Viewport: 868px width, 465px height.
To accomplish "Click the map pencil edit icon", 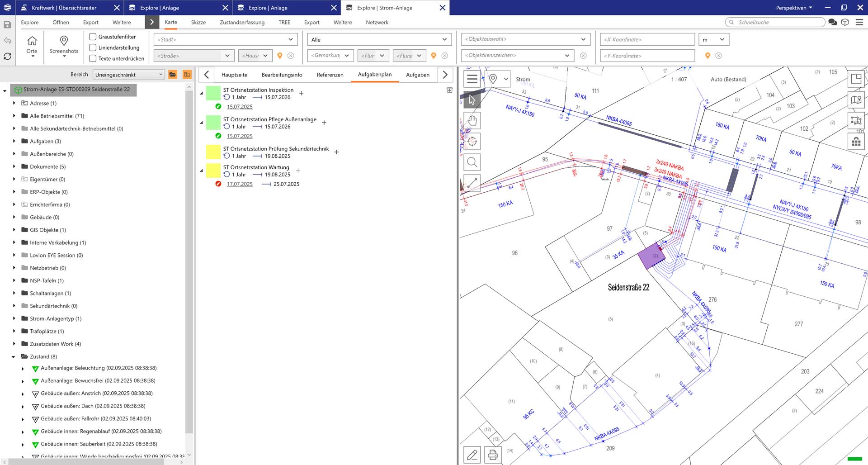I will pyautogui.click(x=472, y=455).
